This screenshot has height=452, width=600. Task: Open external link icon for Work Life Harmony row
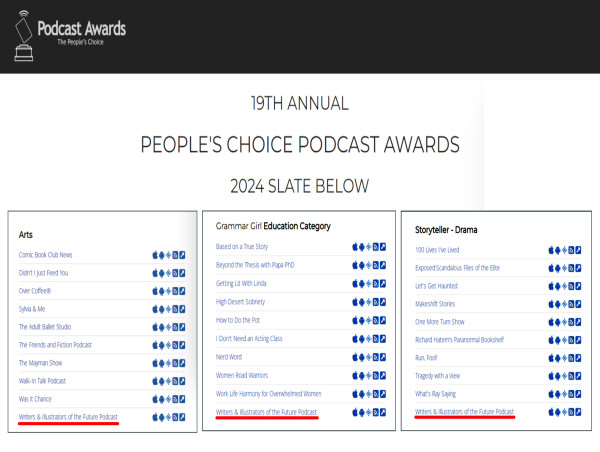[383, 393]
